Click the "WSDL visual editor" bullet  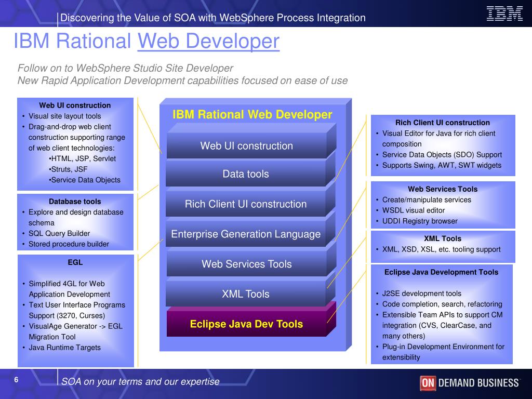coord(414,210)
